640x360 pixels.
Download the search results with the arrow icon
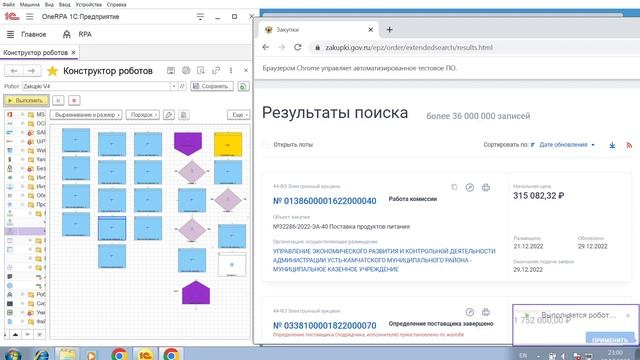[x=612, y=145]
